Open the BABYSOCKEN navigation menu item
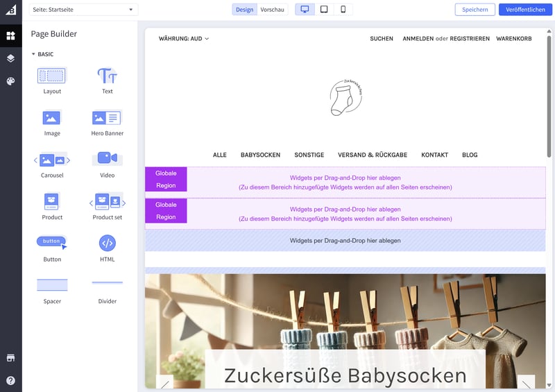Screen dimensions: 555x392 [261, 155]
